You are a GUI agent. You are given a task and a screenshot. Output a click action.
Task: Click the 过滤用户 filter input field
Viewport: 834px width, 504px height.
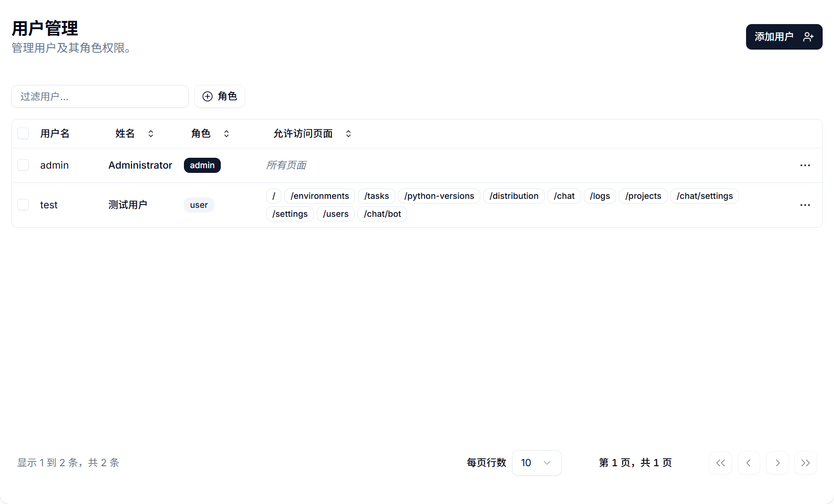point(100,96)
